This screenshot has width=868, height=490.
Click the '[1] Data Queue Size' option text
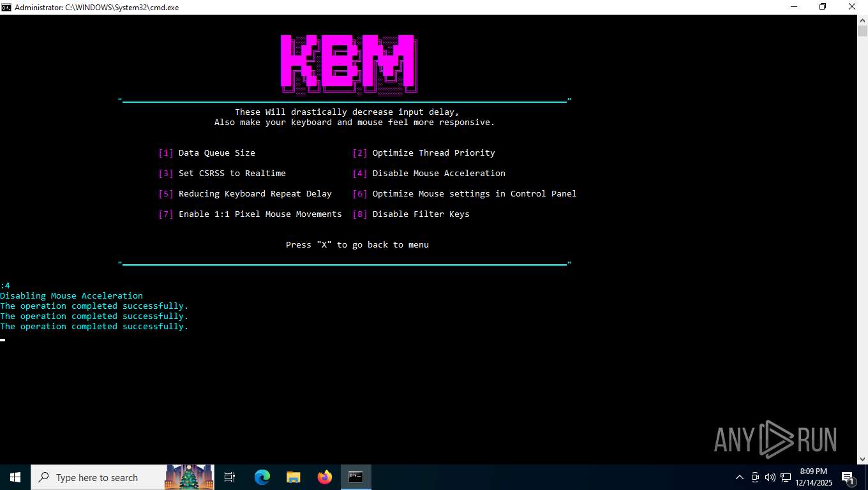[x=207, y=153]
